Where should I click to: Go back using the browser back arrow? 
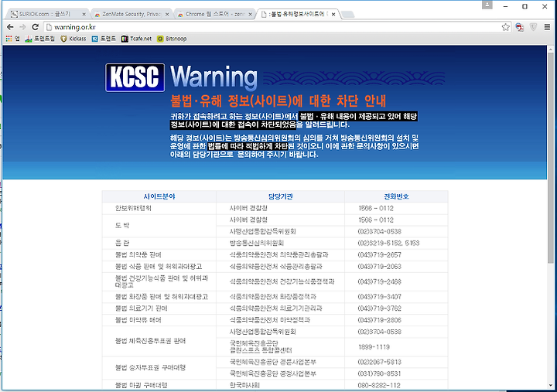(x=10, y=27)
